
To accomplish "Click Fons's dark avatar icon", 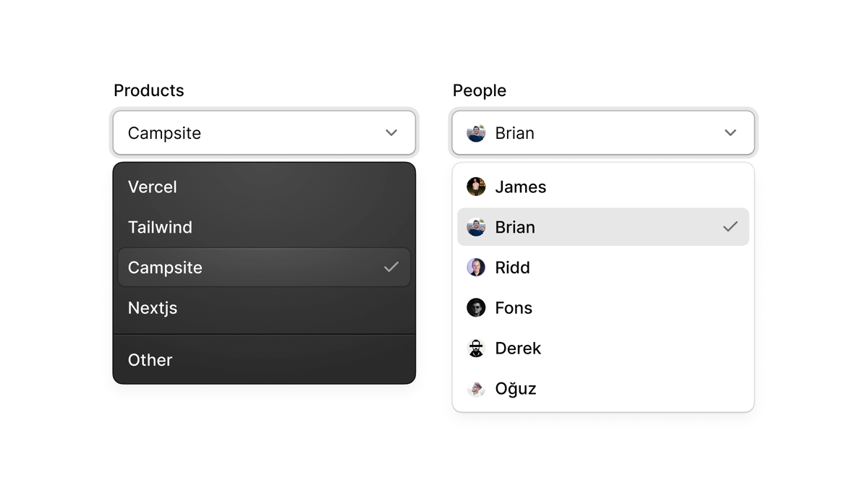I will 476,308.
